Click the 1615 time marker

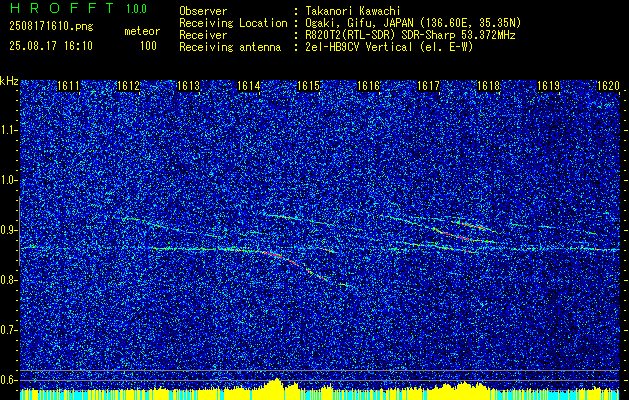[308, 86]
